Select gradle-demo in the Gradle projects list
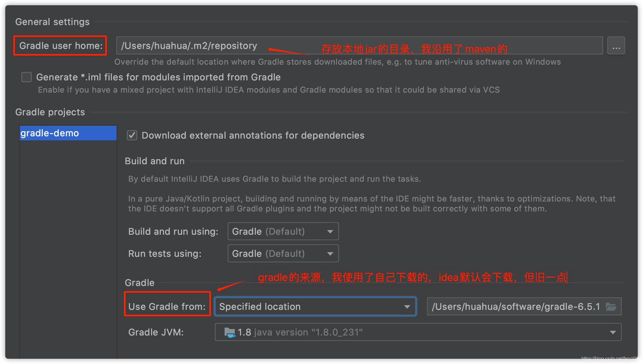643x364 pixels. point(68,133)
